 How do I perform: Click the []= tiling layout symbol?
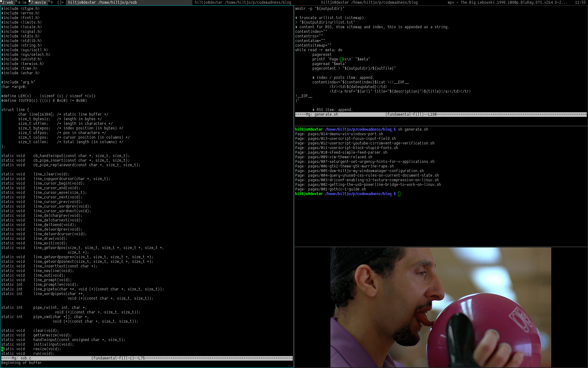[60, 2]
